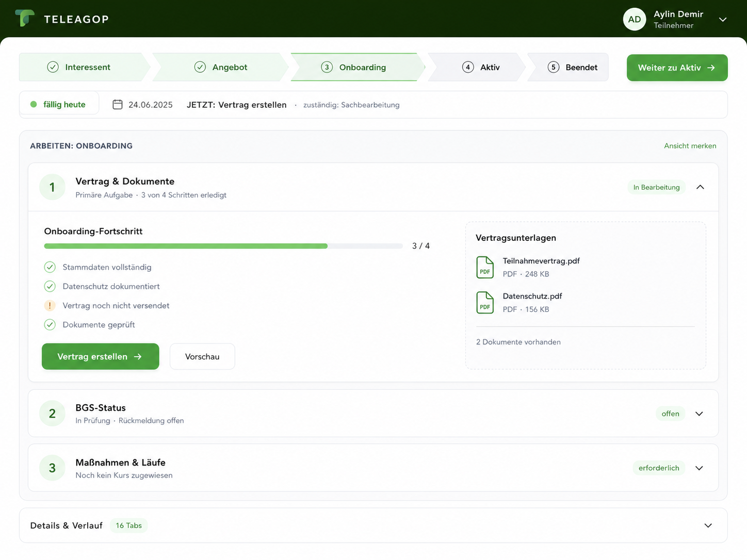Click the text zuständig: Sachbearbeitung

coord(351,105)
